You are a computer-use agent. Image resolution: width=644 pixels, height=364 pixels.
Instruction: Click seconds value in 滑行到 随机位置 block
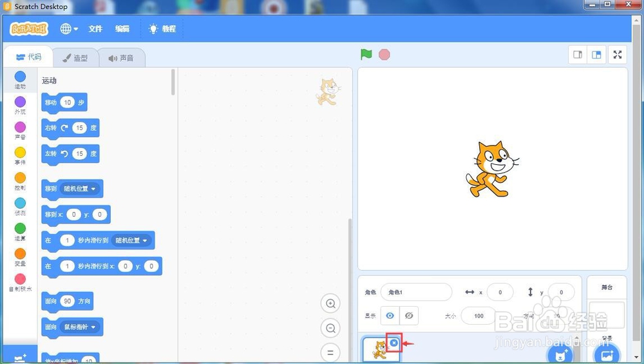pyautogui.click(x=68, y=240)
